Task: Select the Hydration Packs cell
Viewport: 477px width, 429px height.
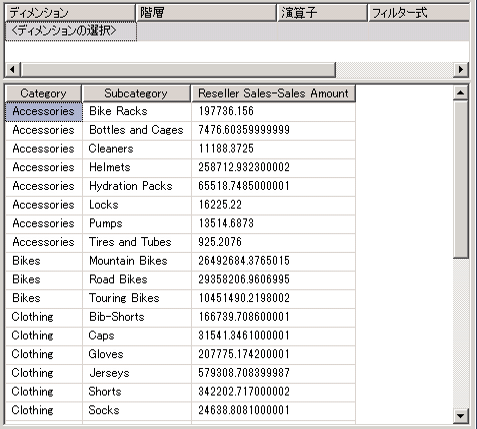Action: 137,186
